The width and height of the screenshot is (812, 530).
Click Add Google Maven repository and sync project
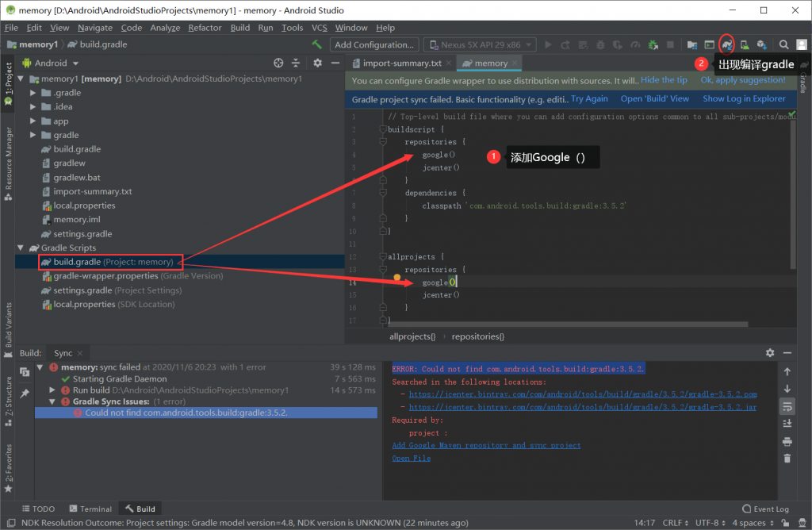486,446
